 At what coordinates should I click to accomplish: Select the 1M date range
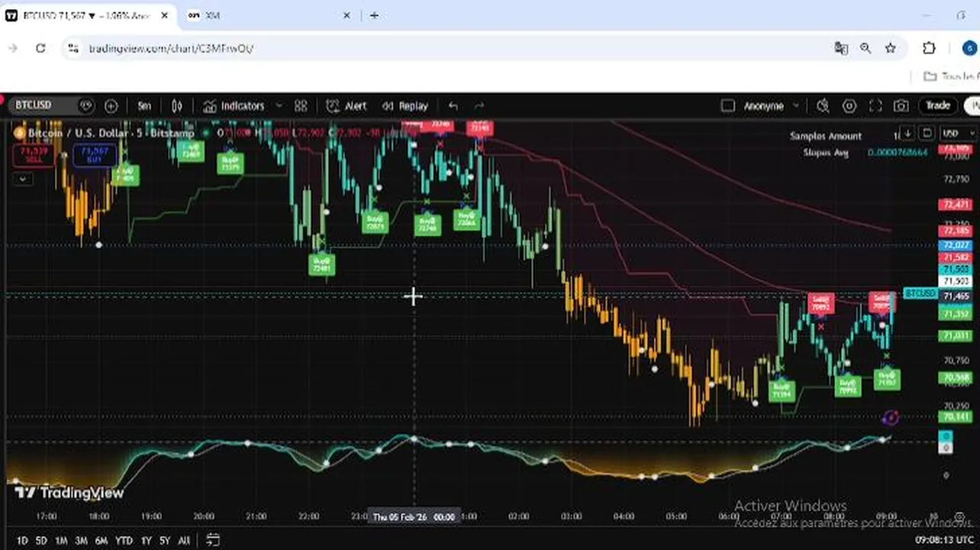(x=61, y=541)
